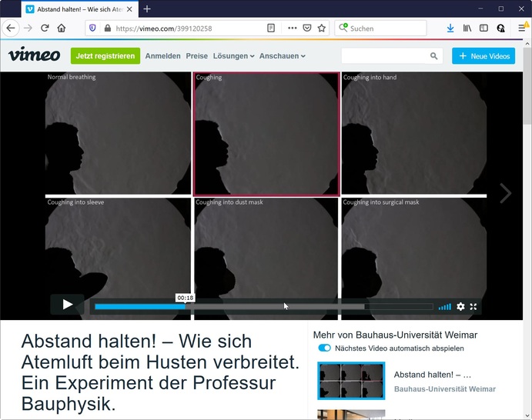Image resolution: width=532 pixels, height=420 pixels.
Task: Play the Vimeo video
Action: click(68, 305)
